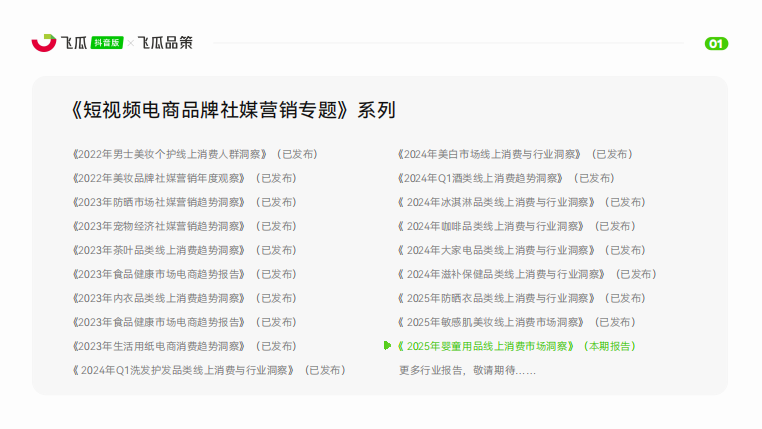Screen dimensions: 762x429
Task: Open the 2024年Q1酒类线上消费趋势洞察 report
Action: [479, 178]
